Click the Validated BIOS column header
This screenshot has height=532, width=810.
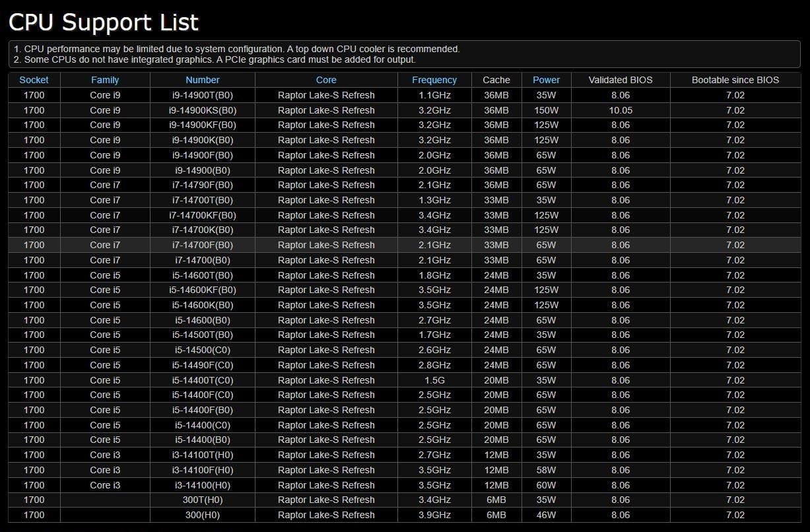[x=620, y=80]
